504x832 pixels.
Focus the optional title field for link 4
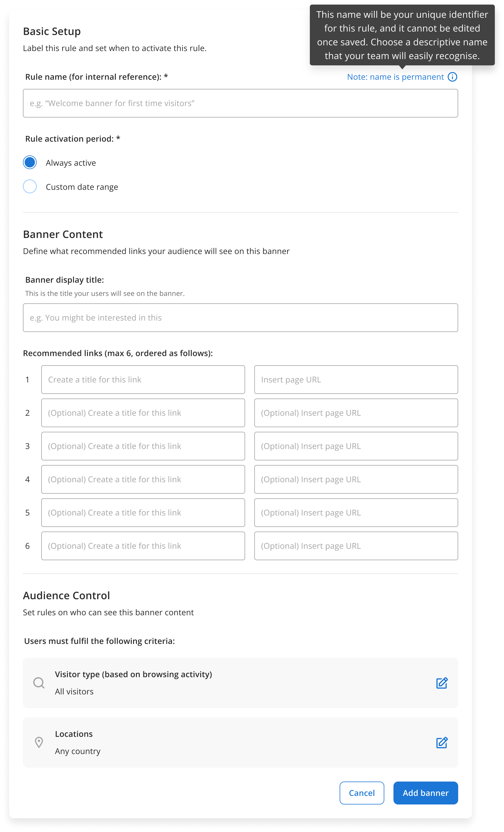pyautogui.click(x=143, y=479)
